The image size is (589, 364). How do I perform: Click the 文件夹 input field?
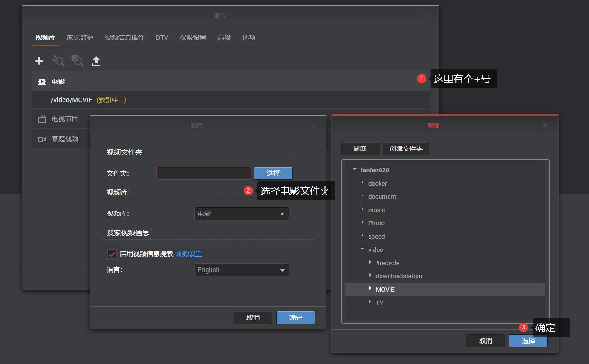(204, 173)
